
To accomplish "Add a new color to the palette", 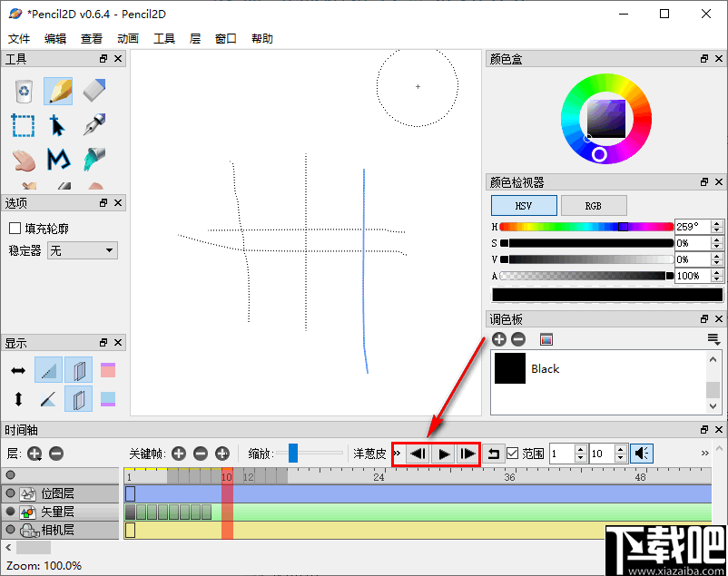I will point(499,338).
